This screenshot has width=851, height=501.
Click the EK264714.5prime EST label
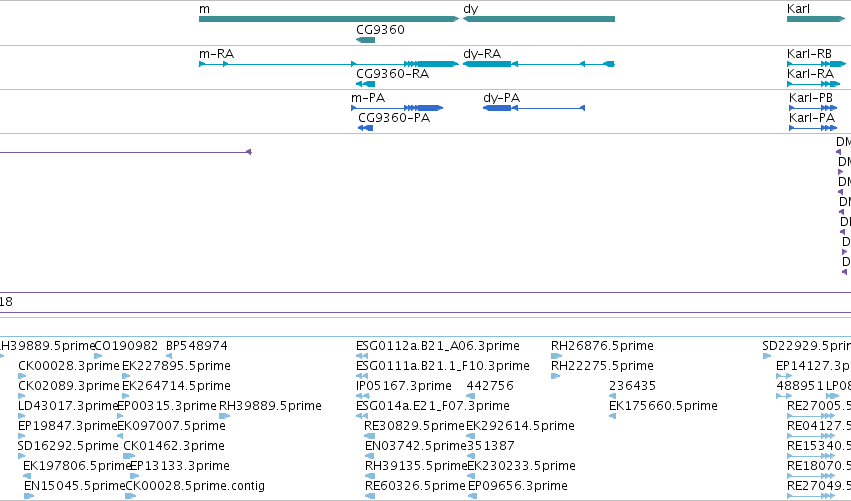click(176, 386)
